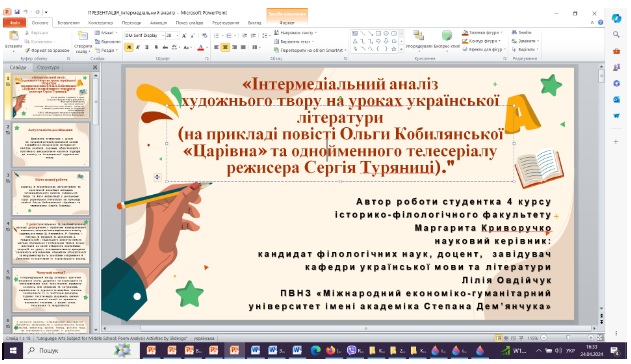This screenshot has height=364, width=631.
Task: Expand the slide Layout (Макет) dropdown
Action: 106,33
